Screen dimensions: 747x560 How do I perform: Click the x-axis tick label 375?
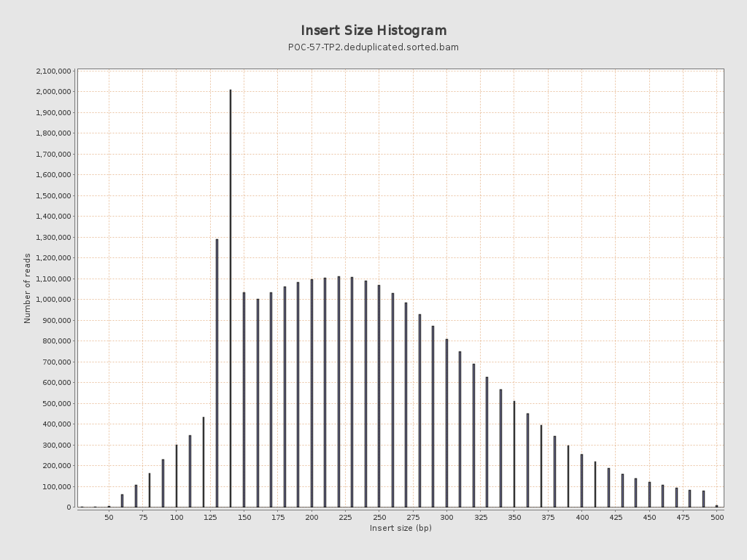pos(549,517)
